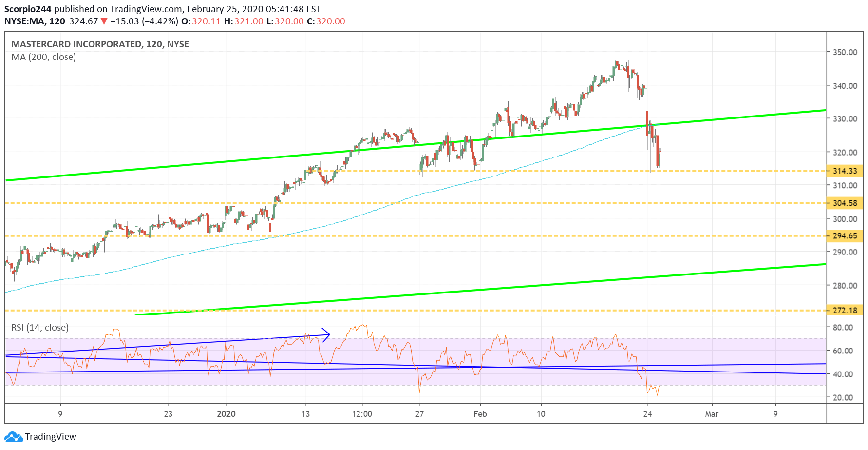
Task: Click the TradingView cloud logo icon
Action: click(14, 437)
